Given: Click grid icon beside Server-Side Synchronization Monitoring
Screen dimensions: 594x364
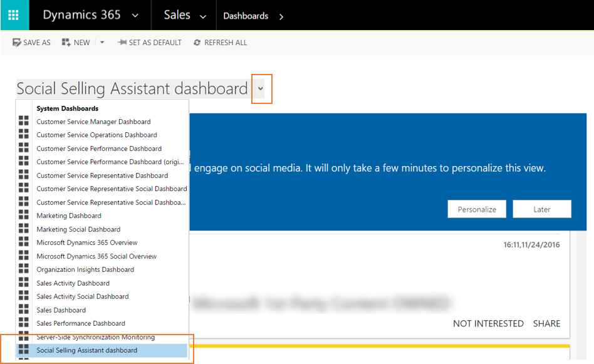Looking at the screenshot, I should (23, 336).
